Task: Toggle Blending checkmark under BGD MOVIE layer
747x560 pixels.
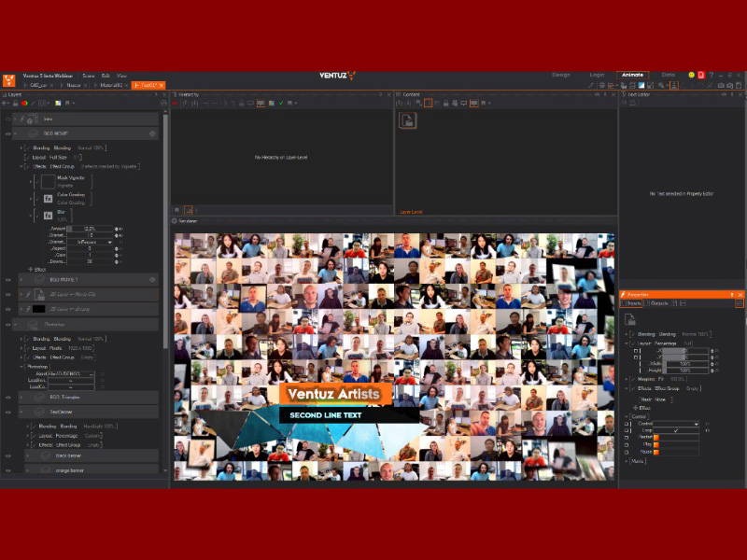Action: [28, 148]
